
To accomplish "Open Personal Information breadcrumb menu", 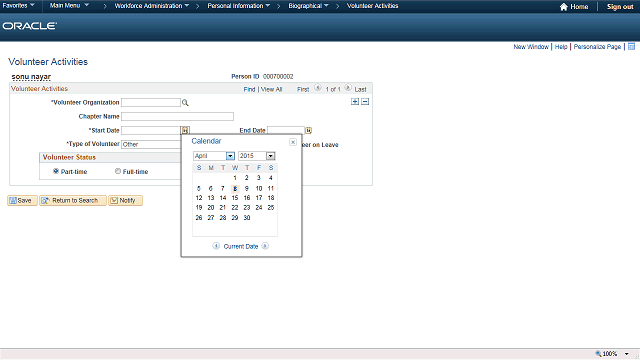I will [x=238, y=6].
